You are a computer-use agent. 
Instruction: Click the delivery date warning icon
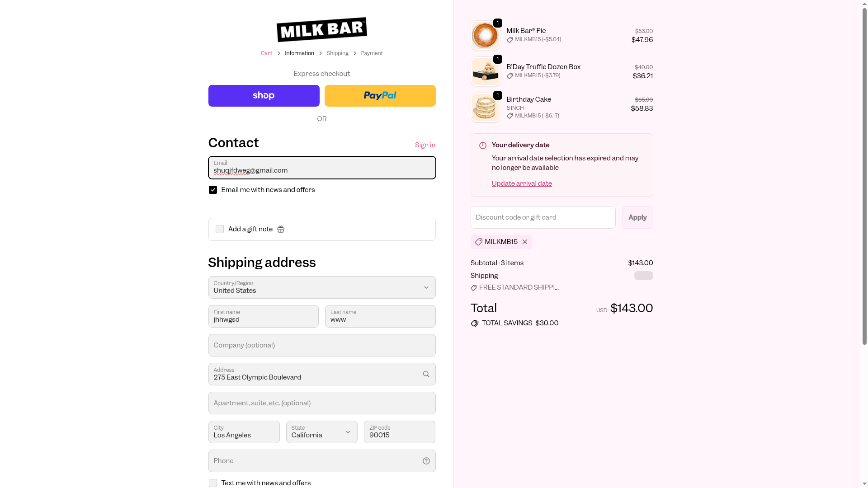(483, 145)
